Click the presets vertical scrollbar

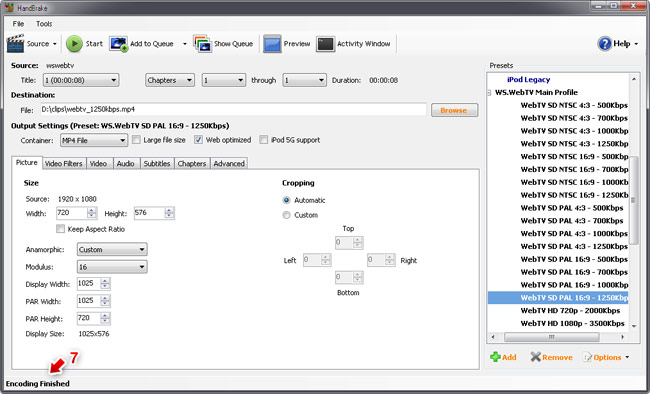click(633, 201)
